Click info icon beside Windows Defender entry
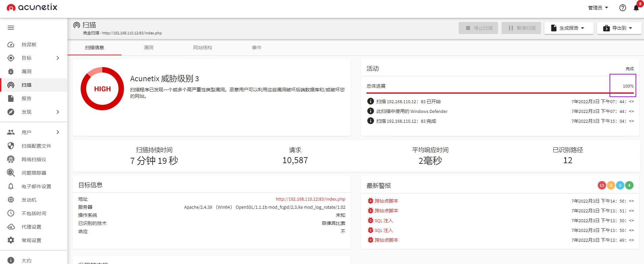This screenshot has height=264, width=644. click(x=370, y=111)
